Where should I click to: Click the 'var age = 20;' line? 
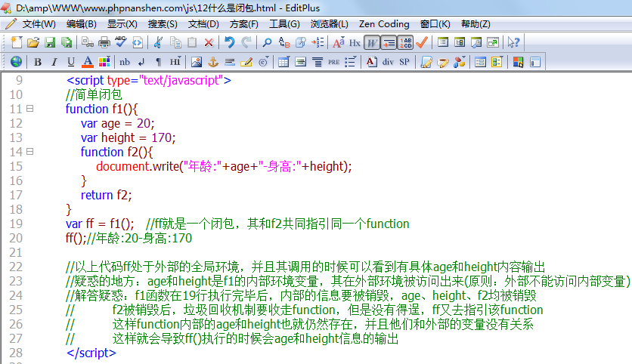coord(117,124)
